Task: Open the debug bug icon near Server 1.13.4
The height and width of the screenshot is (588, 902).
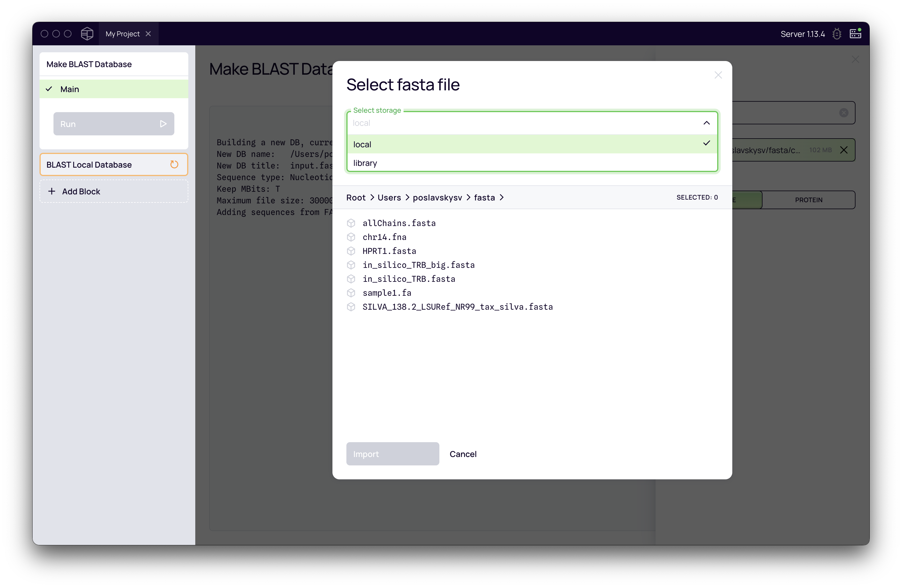Action: coord(837,33)
